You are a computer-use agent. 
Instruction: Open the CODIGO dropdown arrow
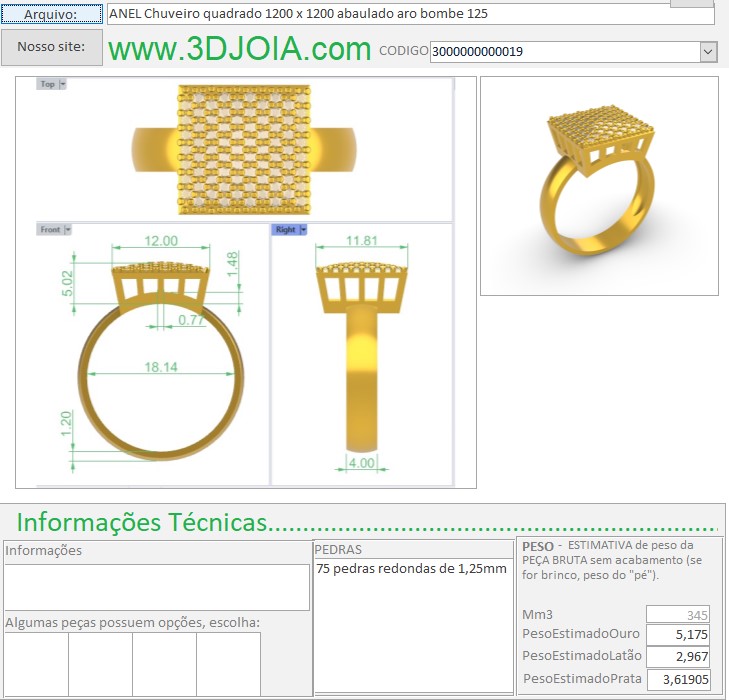point(708,52)
